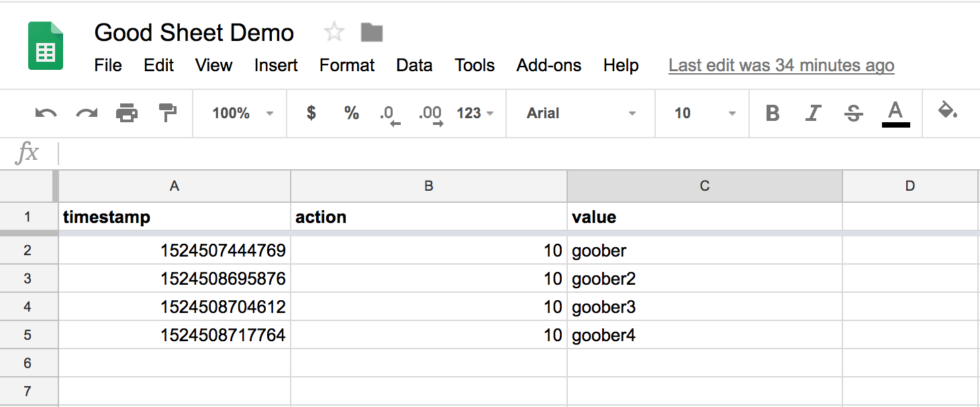The height and width of the screenshot is (407, 980).
Task: Toggle bold formatting
Action: click(773, 114)
